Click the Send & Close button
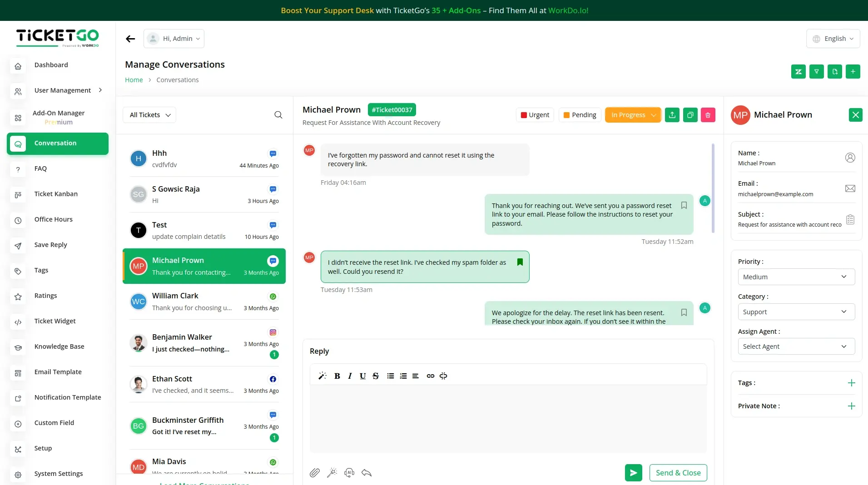The width and height of the screenshot is (868, 485). [x=678, y=473]
